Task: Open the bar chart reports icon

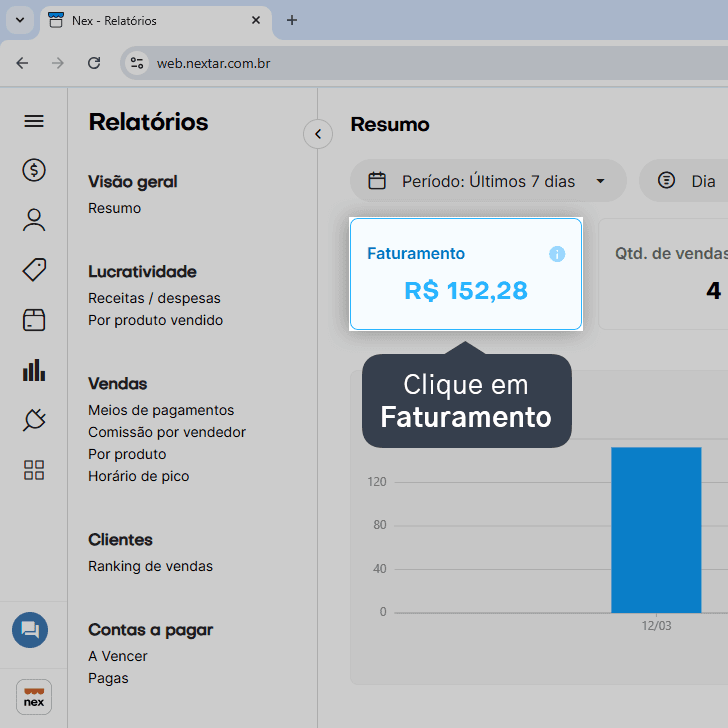Action: (34, 370)
